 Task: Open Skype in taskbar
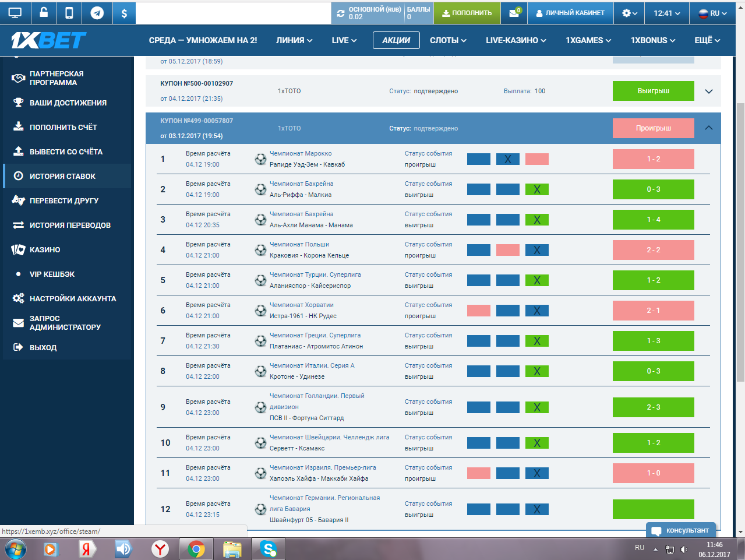[268, 549]
